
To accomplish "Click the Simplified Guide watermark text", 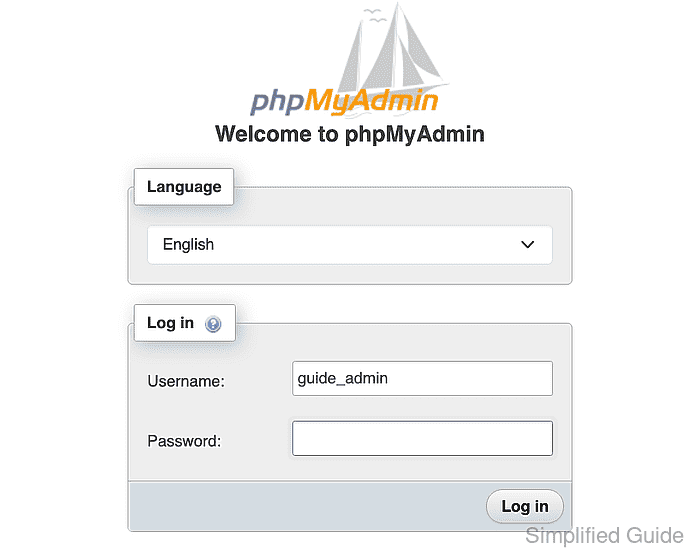I will pos(604,535).
